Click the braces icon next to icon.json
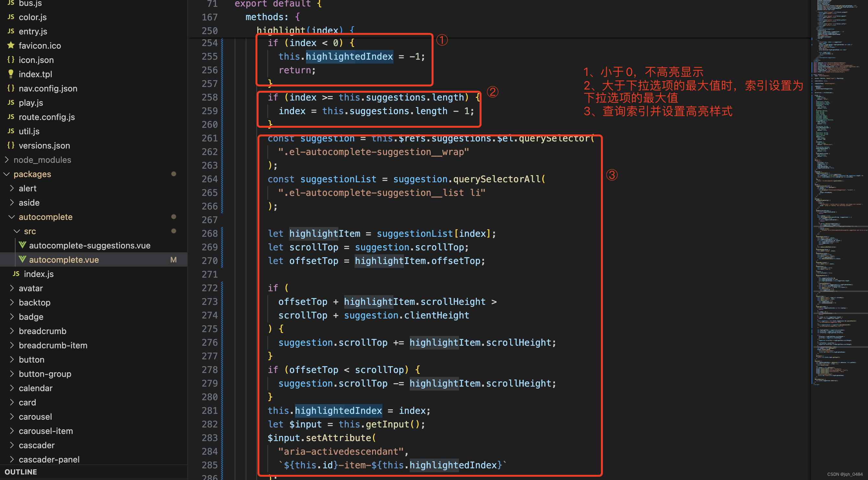 point(10,60)
